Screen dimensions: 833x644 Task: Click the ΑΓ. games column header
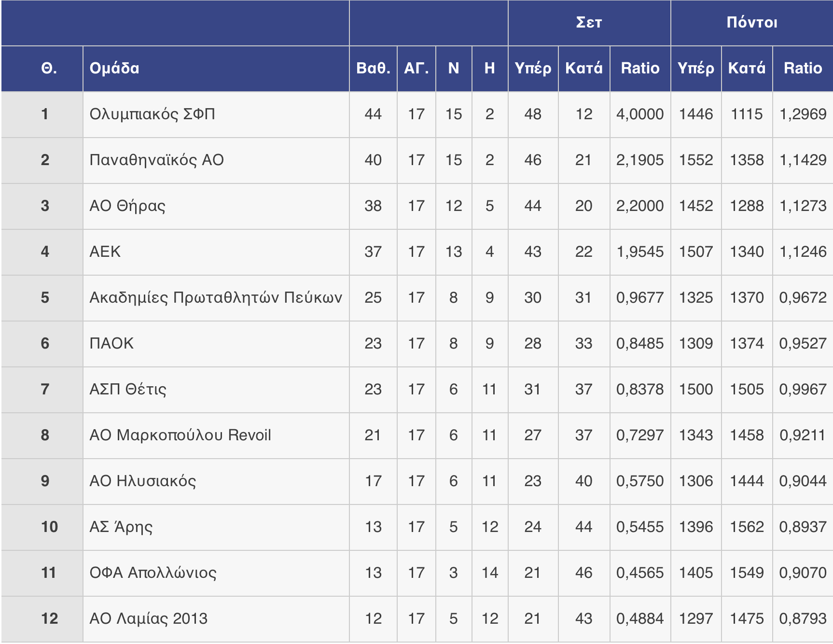416,68
